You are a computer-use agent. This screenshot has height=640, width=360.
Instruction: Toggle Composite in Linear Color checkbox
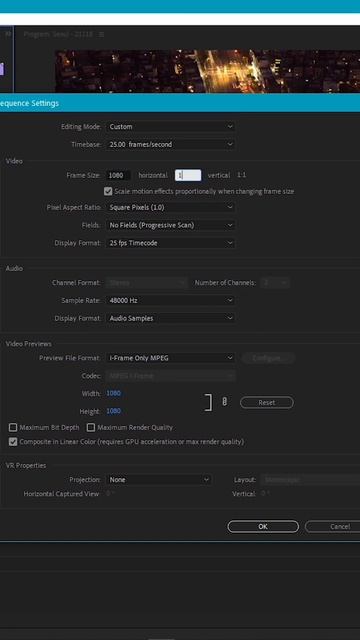13,442
